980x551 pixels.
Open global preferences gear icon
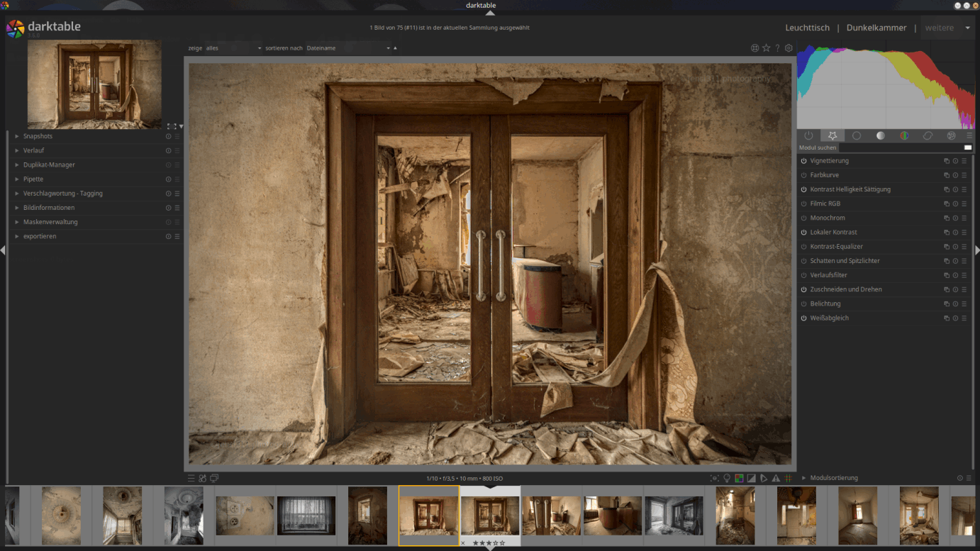tap(789, 48)
